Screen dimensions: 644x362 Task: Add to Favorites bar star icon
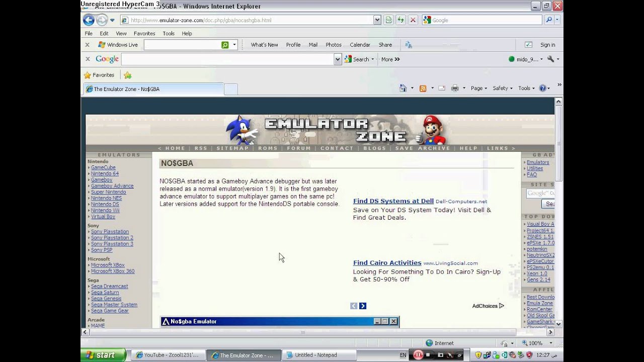tap(128, 75)
